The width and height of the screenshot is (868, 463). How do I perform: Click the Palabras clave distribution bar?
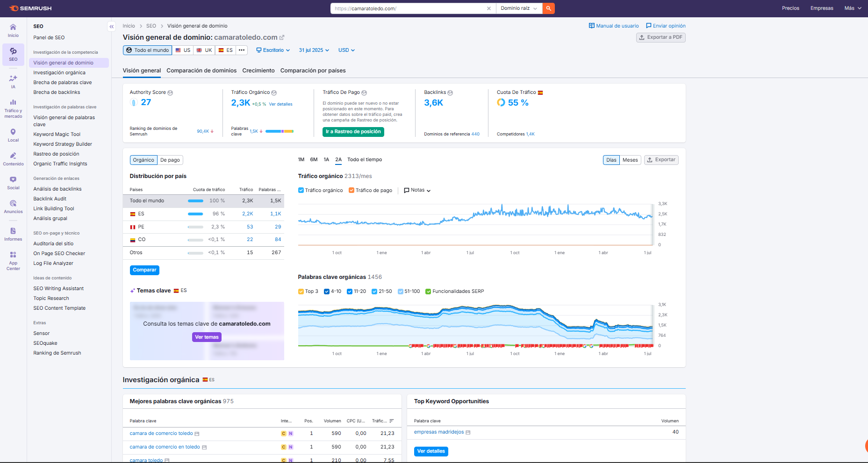point(280,131)
